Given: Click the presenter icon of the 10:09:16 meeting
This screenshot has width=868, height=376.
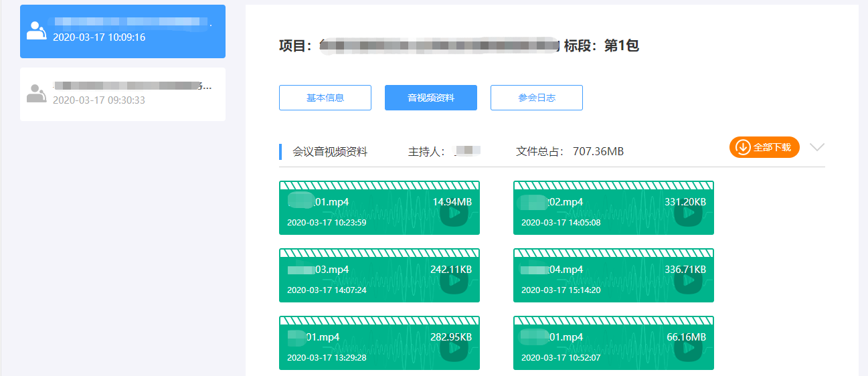Looking at the screenshot, I should [36, 31].
